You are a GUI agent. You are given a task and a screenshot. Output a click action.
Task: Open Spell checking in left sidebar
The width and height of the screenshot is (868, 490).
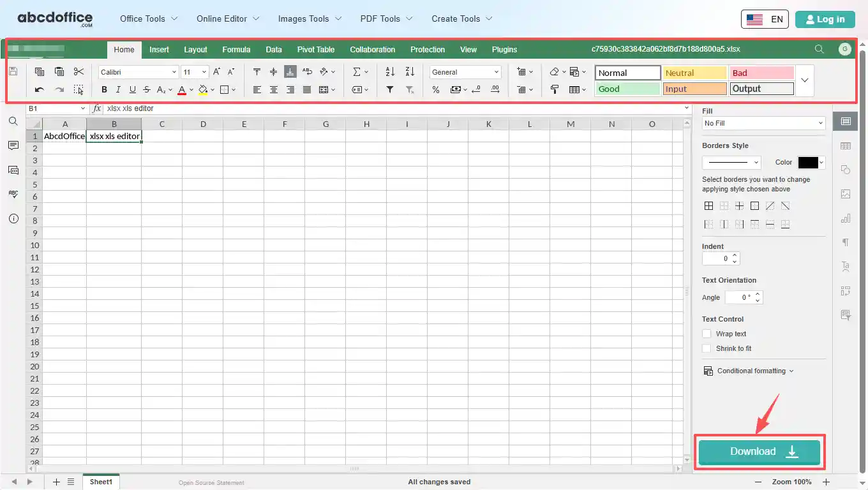(13, 194)
